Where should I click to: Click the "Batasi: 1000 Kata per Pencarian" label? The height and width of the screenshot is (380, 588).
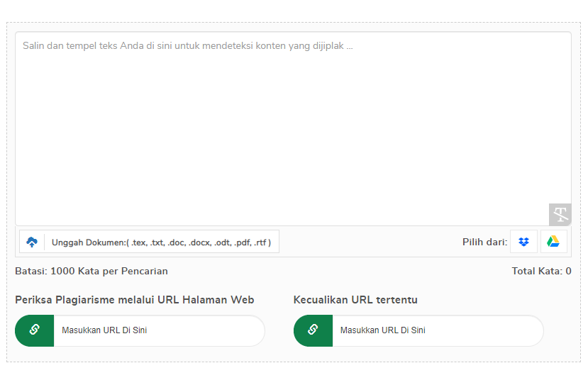pos(91,271)
